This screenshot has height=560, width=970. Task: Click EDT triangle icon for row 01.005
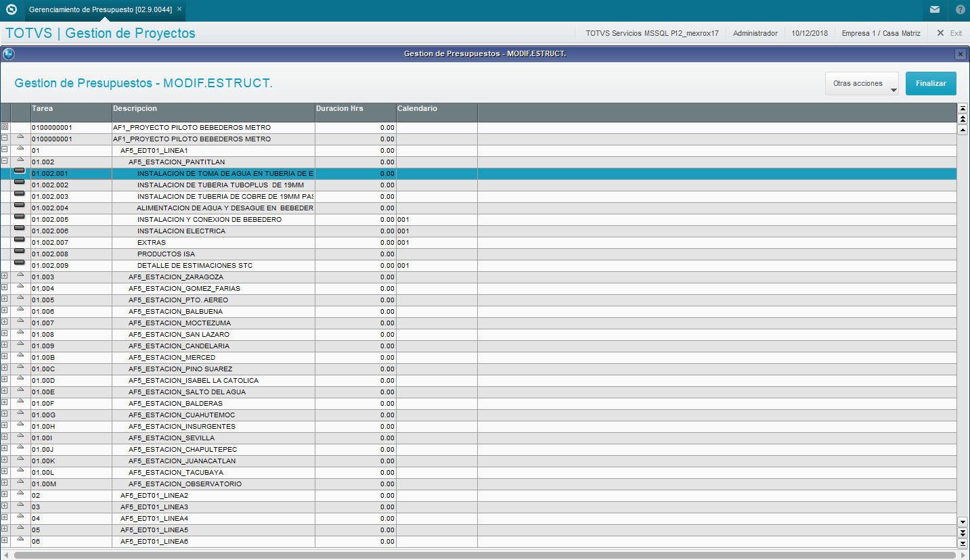pyautogui.click(x=20, y=297)
